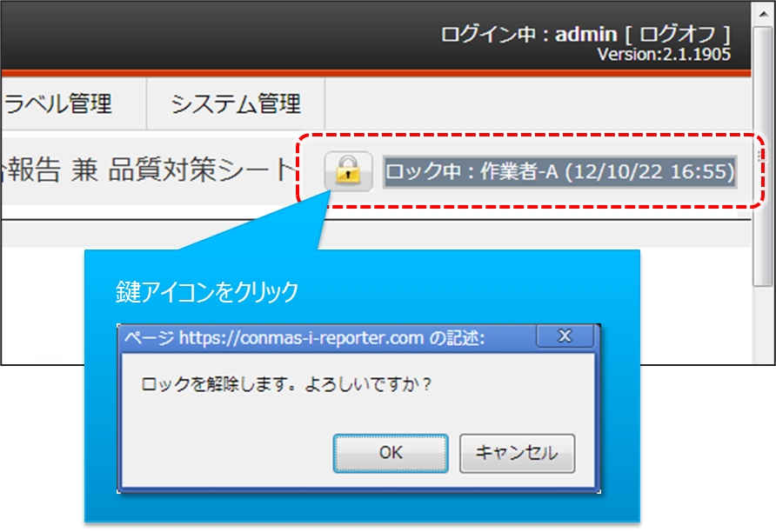Close the confirmation dialog with X

(x=565, y=336)
